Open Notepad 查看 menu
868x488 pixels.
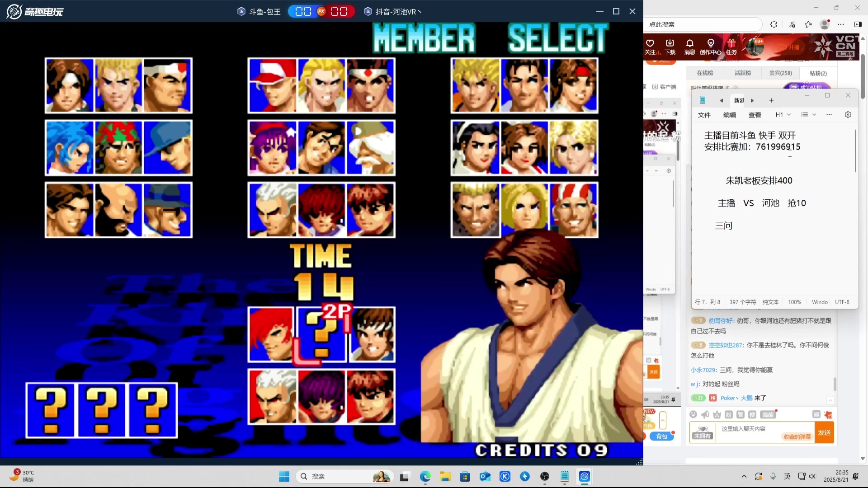(755, 115)
